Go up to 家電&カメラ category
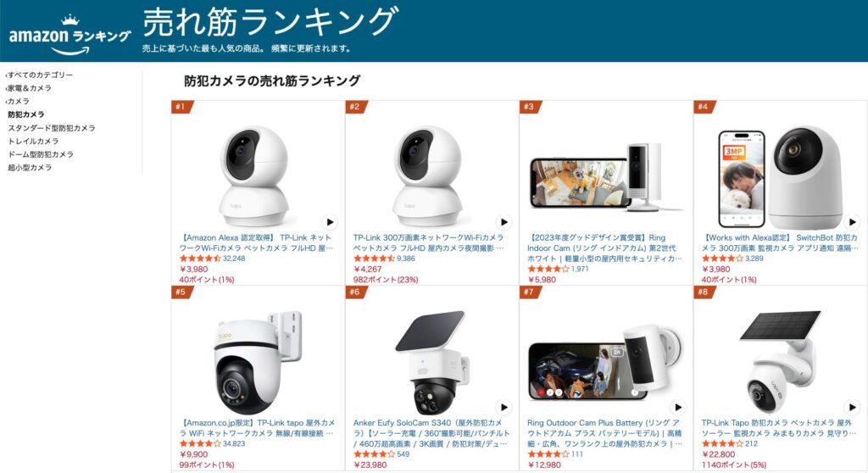The height and width of the screenshot is (473, 868). coord(29,88)
